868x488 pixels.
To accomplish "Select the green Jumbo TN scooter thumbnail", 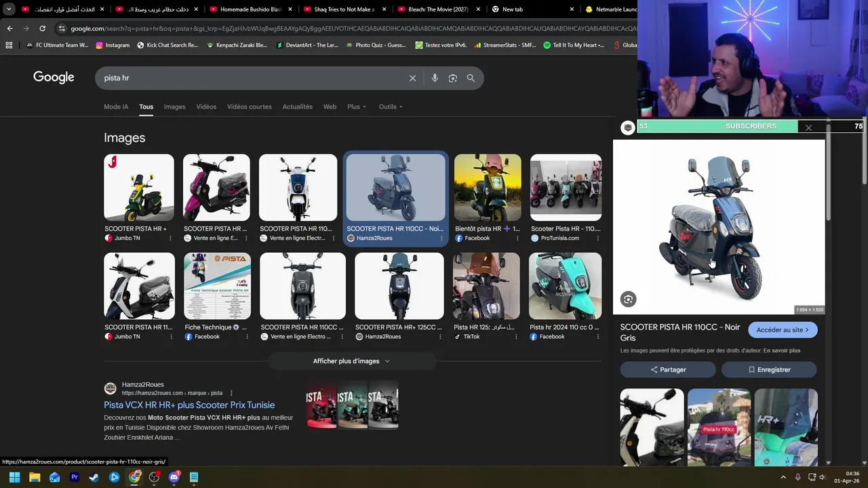I will [x=139, y=188].
